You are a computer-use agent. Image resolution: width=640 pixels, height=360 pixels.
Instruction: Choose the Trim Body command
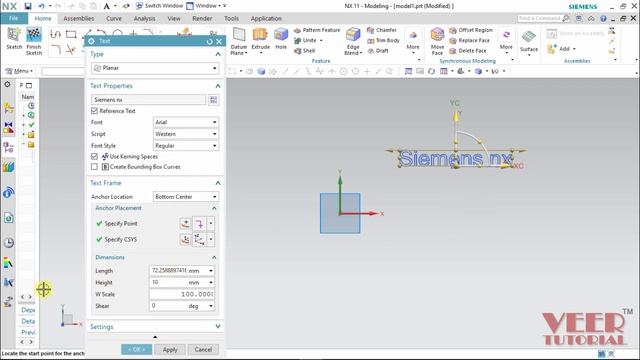[x=383, y=40]
